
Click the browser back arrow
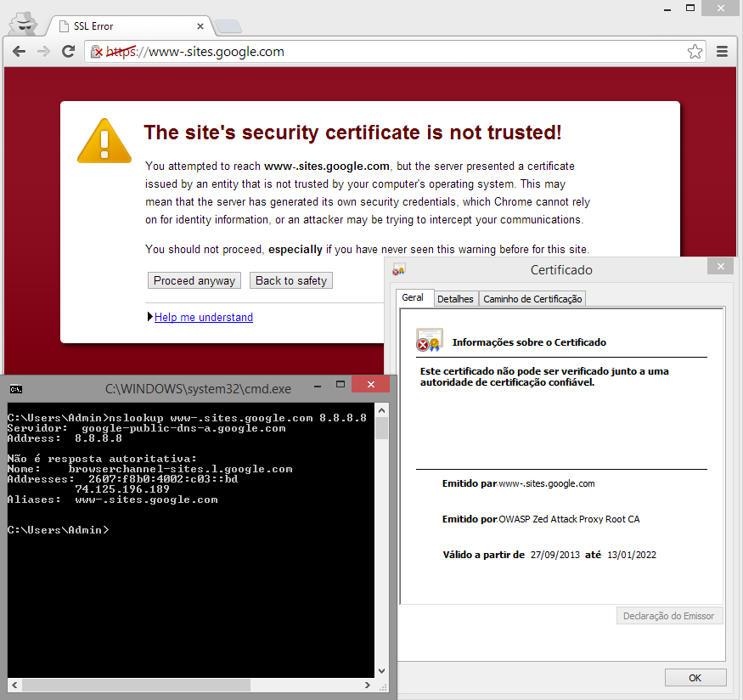click(19, 51)
